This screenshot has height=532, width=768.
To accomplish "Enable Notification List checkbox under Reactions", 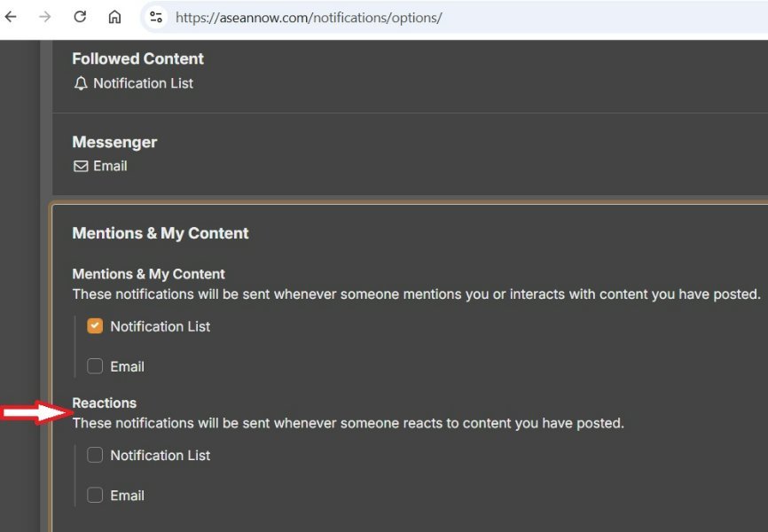I will (x=95, y=455).
